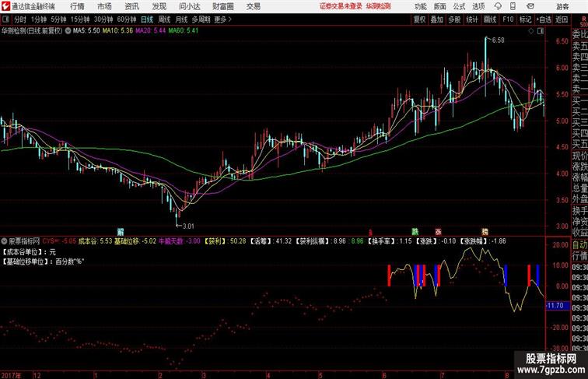This screenshot has height=379, width=588.
Task: Open the F10 company info button
Action: 508,19
